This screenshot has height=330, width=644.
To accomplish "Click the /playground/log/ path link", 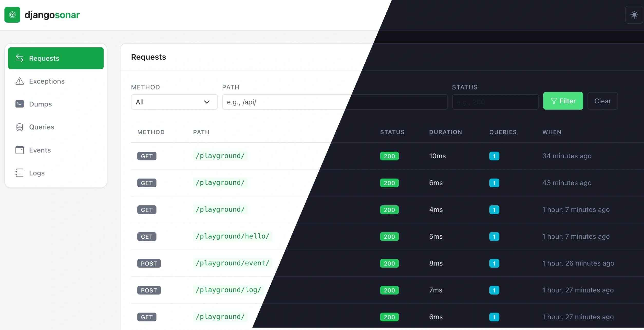I will click(x=228, y=290).
